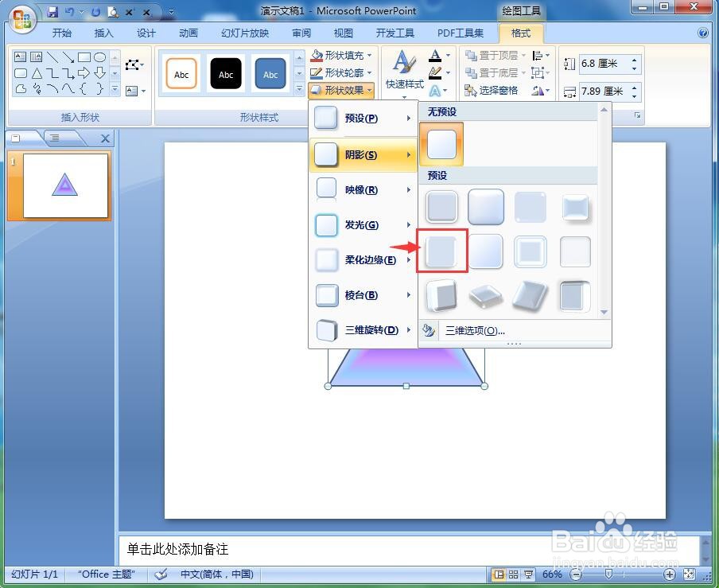Select the right arrow block shape
Image resolution: width=719 pixels, height=588 pixels.
pos(84,73)
